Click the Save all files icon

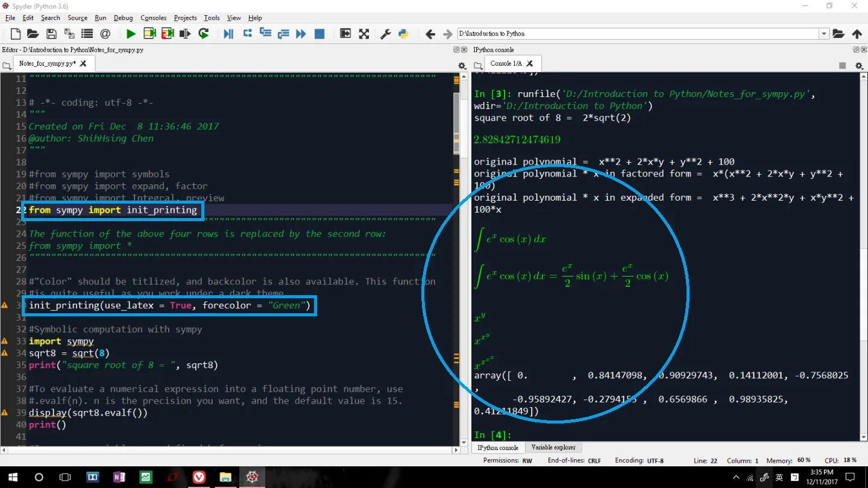(x=69, y=34)
